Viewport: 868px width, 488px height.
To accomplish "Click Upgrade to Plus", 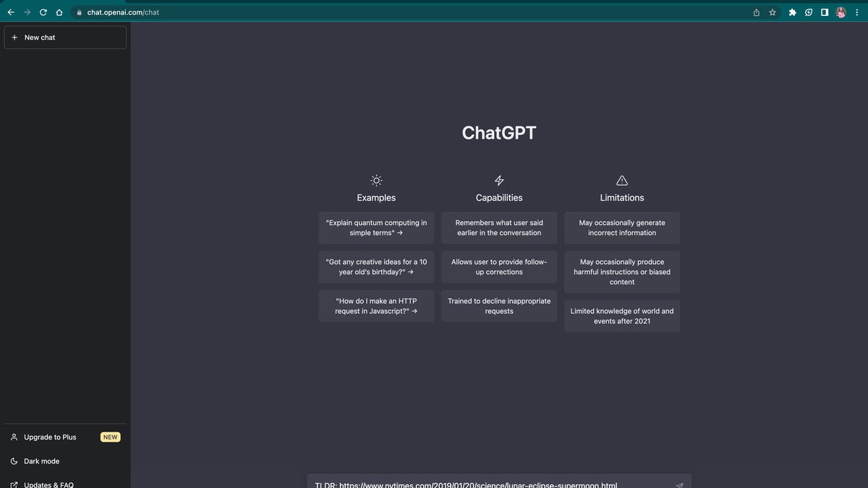I will (50, 437).
